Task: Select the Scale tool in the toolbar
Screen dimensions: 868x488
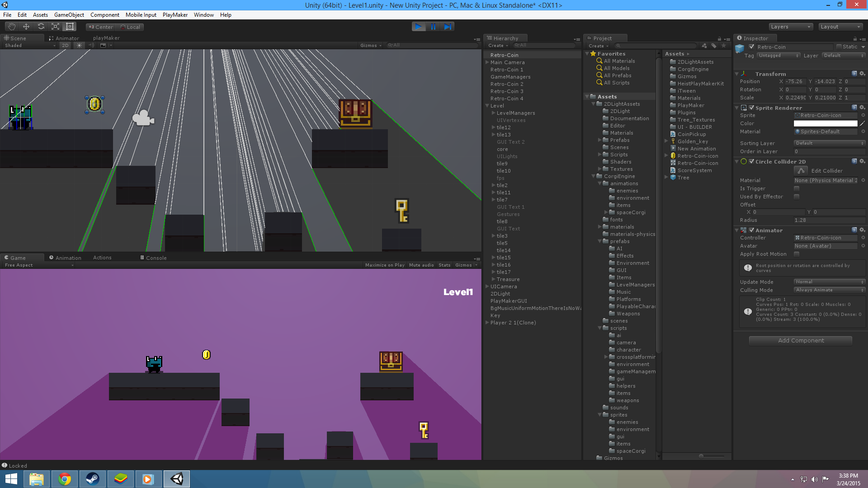Action: (55, 27)
